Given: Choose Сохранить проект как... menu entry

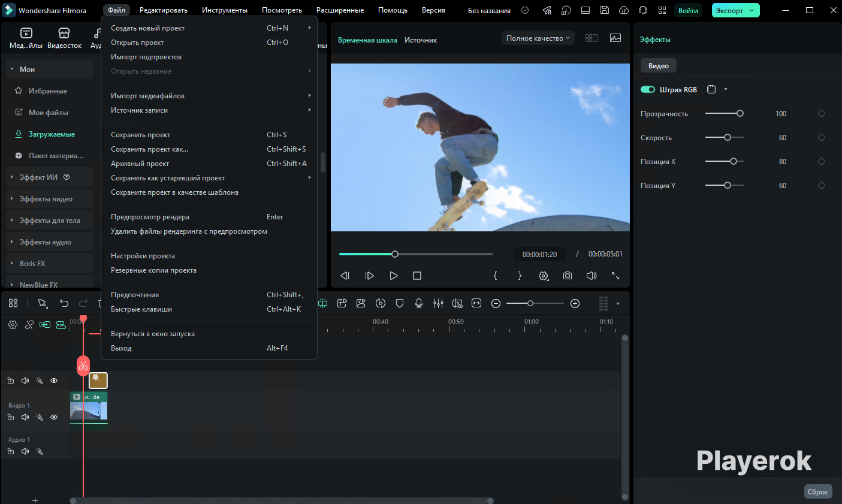Looking at the screenshot, I should point(209,149).
